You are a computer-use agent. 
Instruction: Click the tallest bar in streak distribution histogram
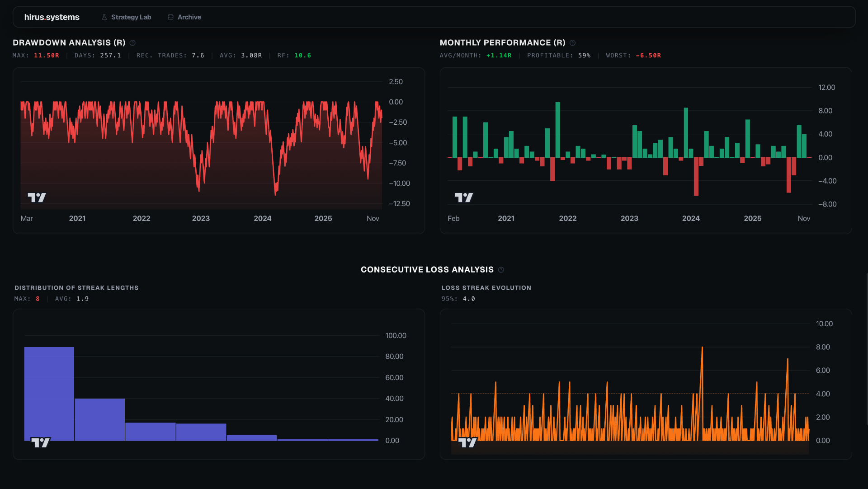point(49,394)
